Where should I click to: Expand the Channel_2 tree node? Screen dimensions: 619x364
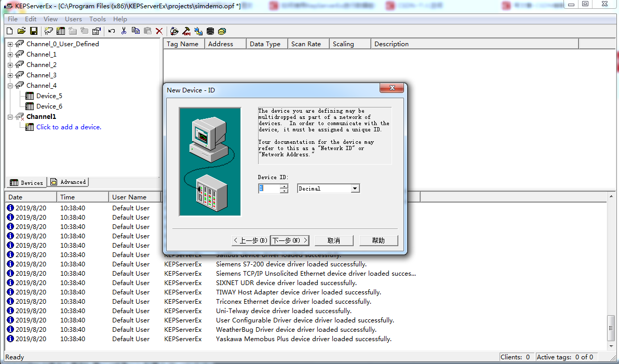(x=10, y=65)
